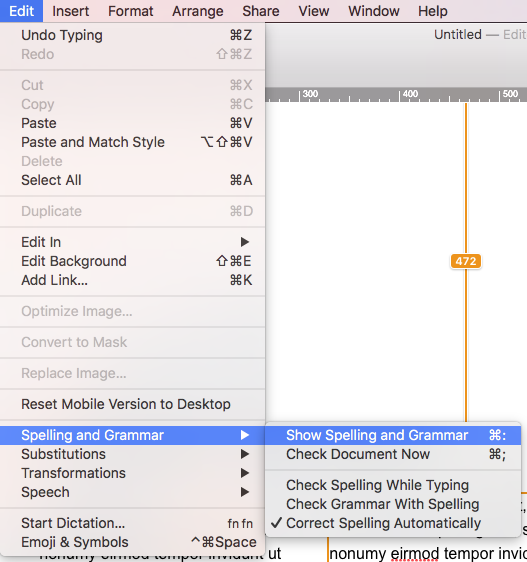This screenshot has height=562, width=527.
Task: Click the orange 472 guide marker
Action: (x=466, y=261)
